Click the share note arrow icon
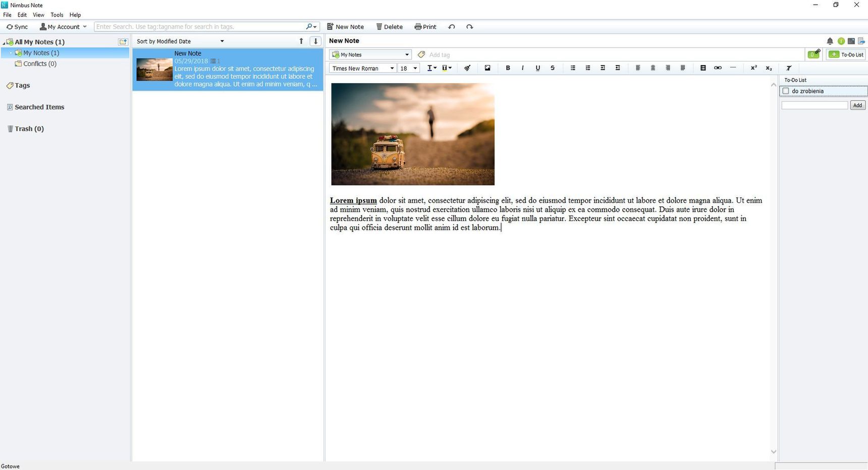Viewport: 868px width, 470px height. click(x=861, y=41)
